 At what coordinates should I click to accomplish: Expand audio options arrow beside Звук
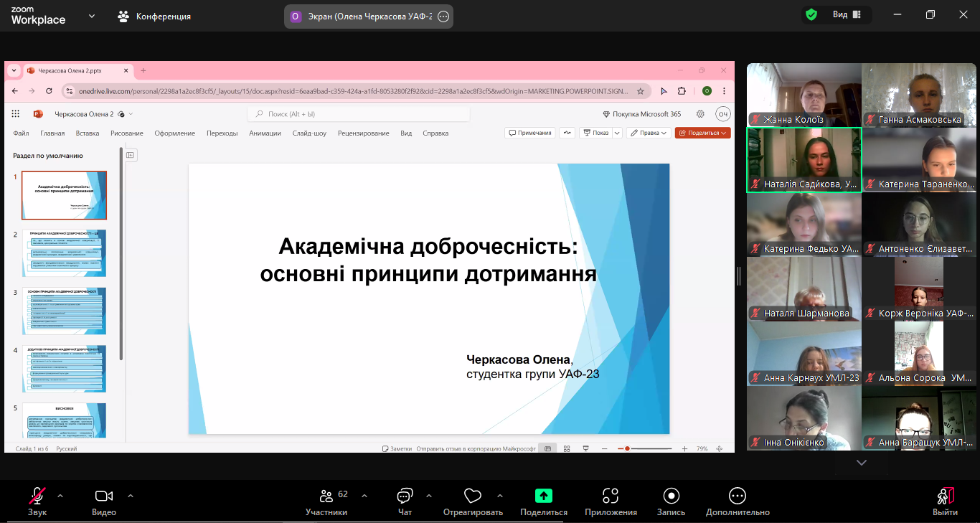60,495
